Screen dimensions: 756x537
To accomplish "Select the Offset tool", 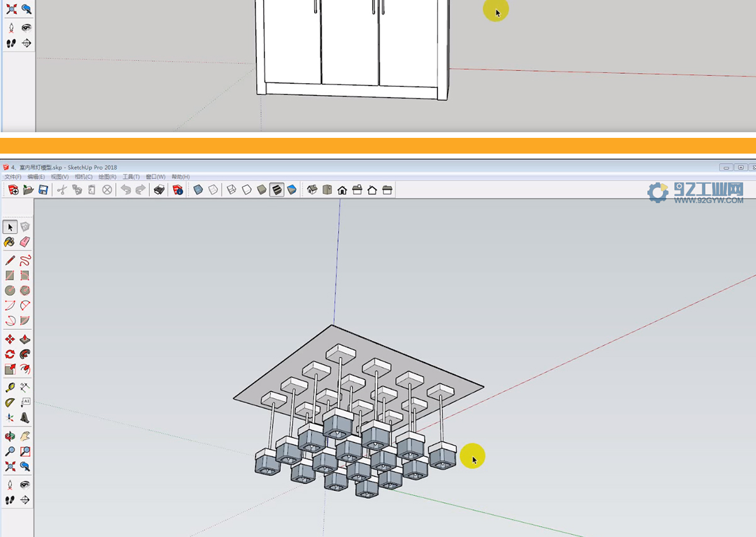I will pos(25,370).
